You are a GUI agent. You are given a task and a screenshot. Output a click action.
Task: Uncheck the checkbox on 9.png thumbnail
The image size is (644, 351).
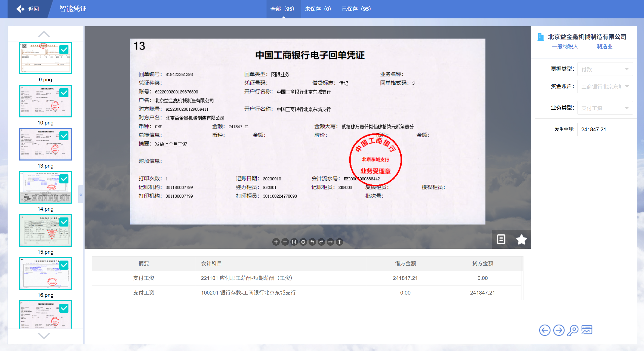pyautogui.click(x=64, y=50)
